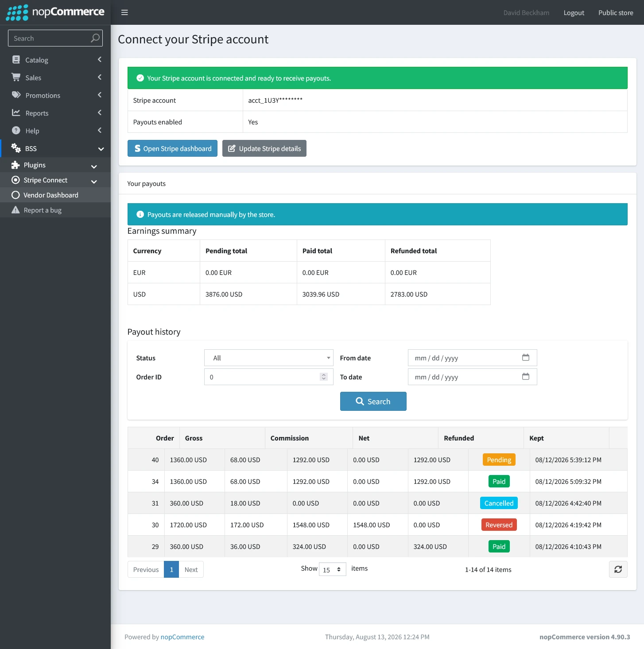Expand the Promotions menu chevron
644x649 pixels.
100,95
